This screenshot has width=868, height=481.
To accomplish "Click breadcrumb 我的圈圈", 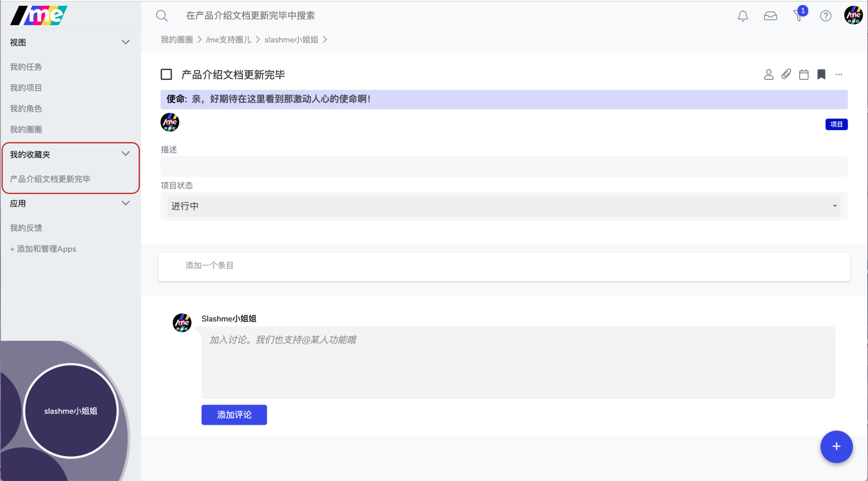I will point(177,40).
